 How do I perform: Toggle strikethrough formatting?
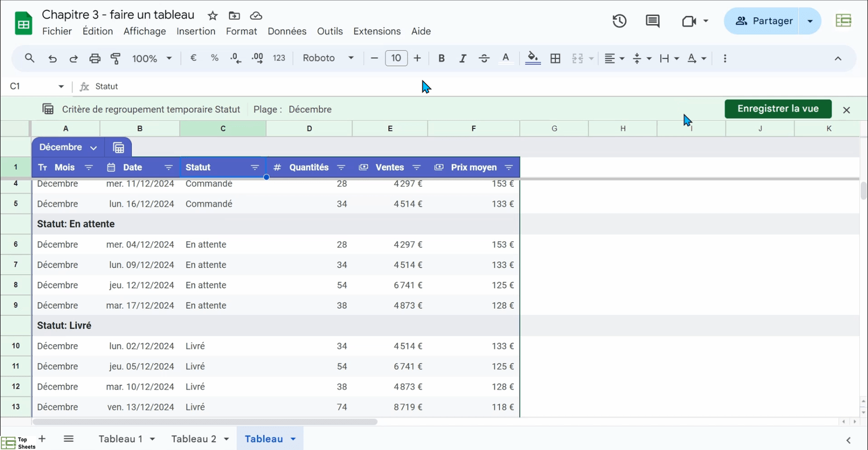[484, 58]
